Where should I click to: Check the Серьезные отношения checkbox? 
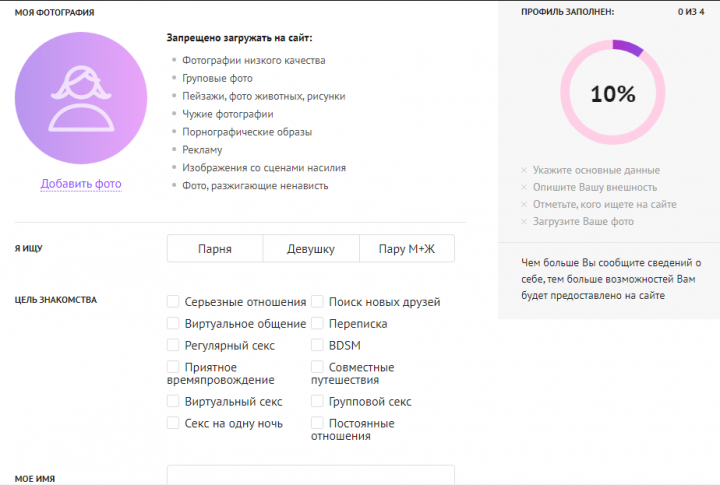[173, 301]
